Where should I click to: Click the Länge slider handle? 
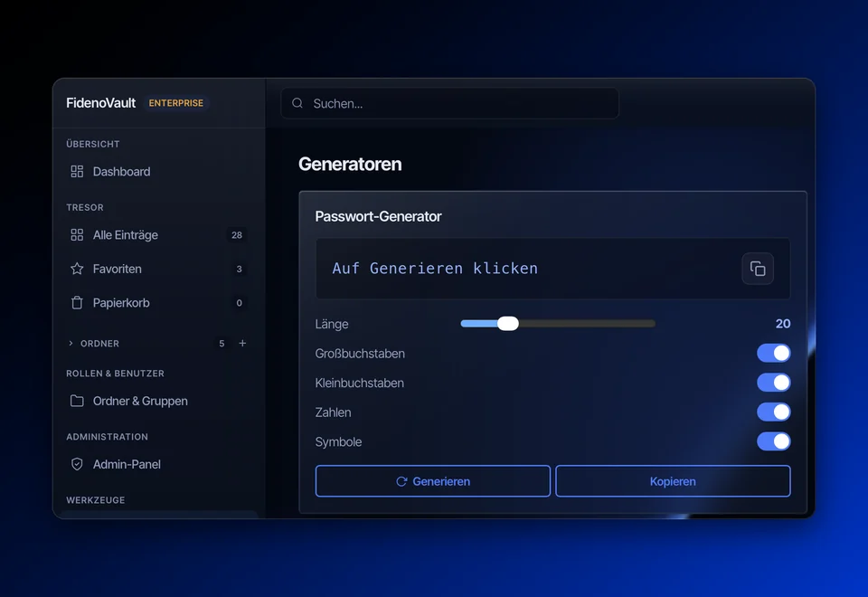coord(507,324)
